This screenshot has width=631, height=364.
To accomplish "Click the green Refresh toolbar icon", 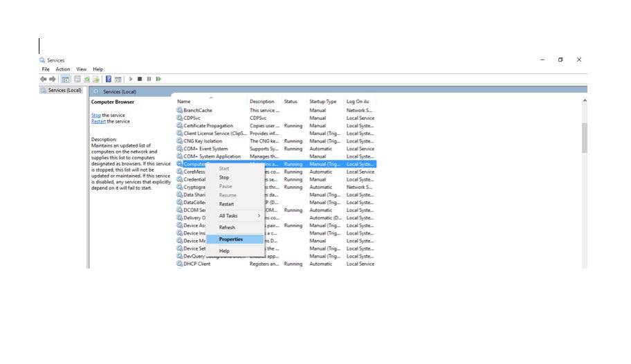I will click(x=87, y=80).
